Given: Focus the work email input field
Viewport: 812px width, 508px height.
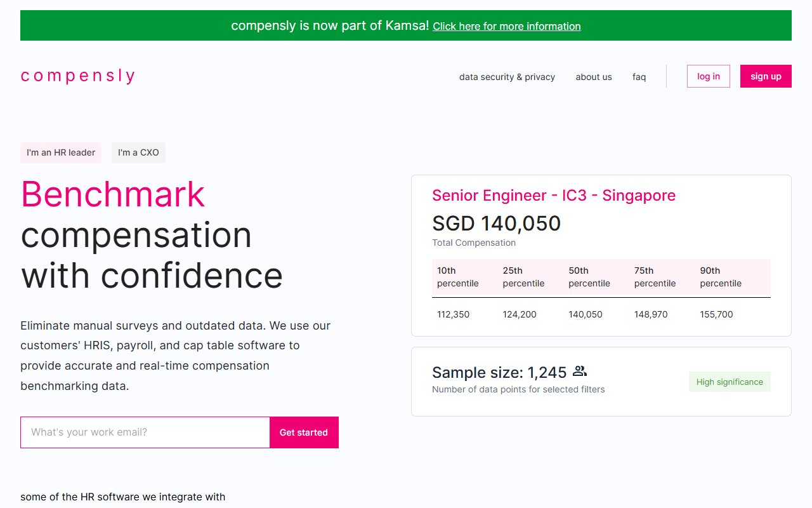Looking at the screenshot, I should pyautogui.click(x=145, y=432).
